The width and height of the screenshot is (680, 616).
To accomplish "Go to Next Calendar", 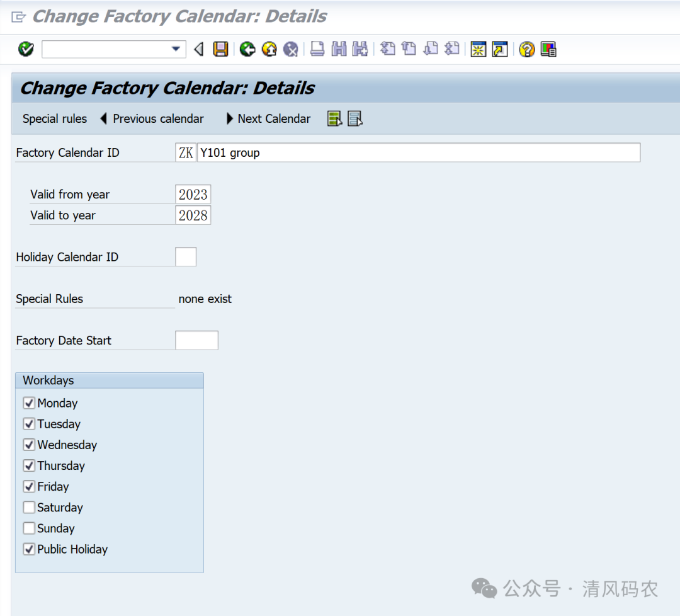I will coord(268,119).
